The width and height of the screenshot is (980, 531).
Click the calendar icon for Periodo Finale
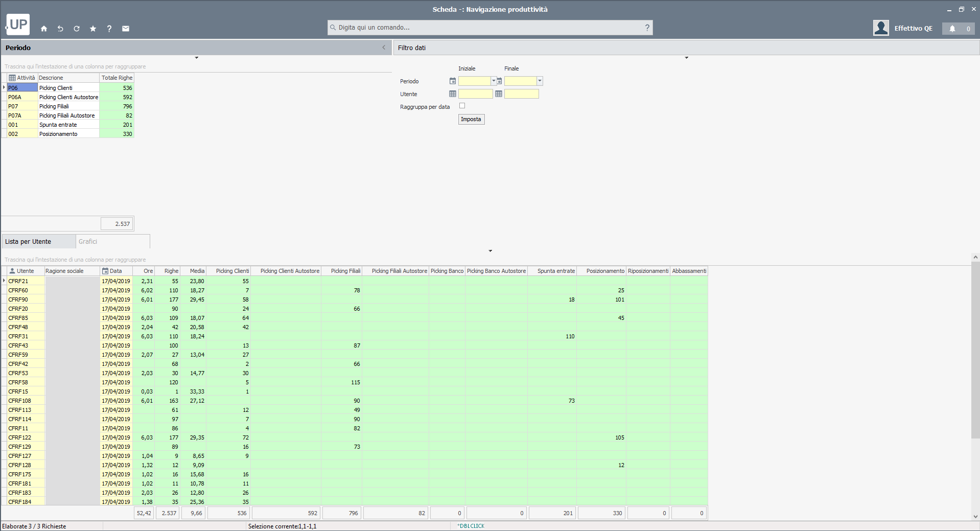click(x=499, y=81)
